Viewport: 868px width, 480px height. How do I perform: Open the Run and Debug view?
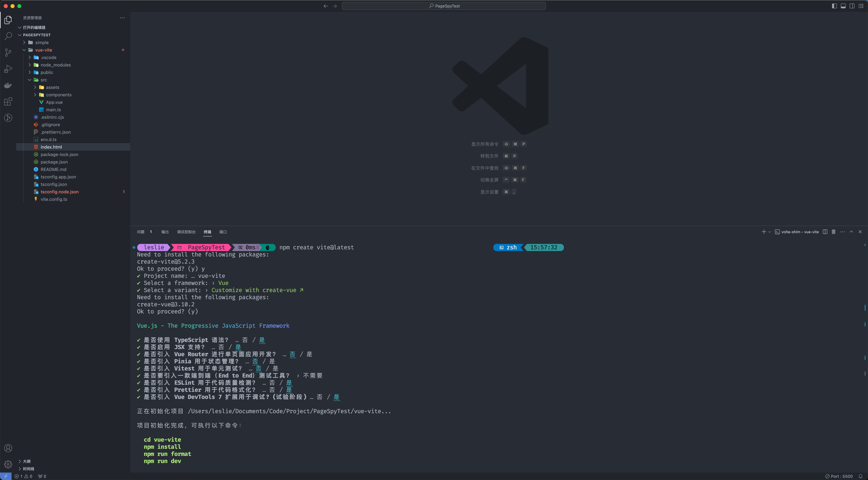[8, 69]
